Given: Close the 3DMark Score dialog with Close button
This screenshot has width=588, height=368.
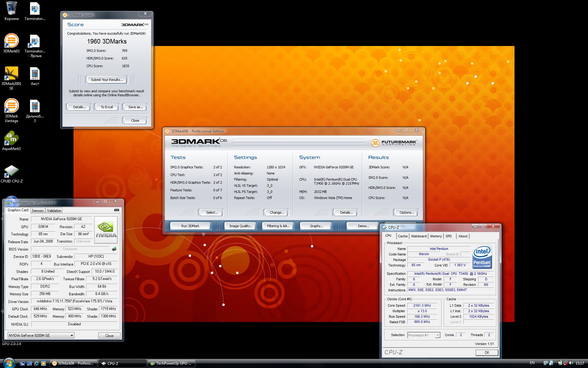Looking at the screenshot, I should 135,121.
